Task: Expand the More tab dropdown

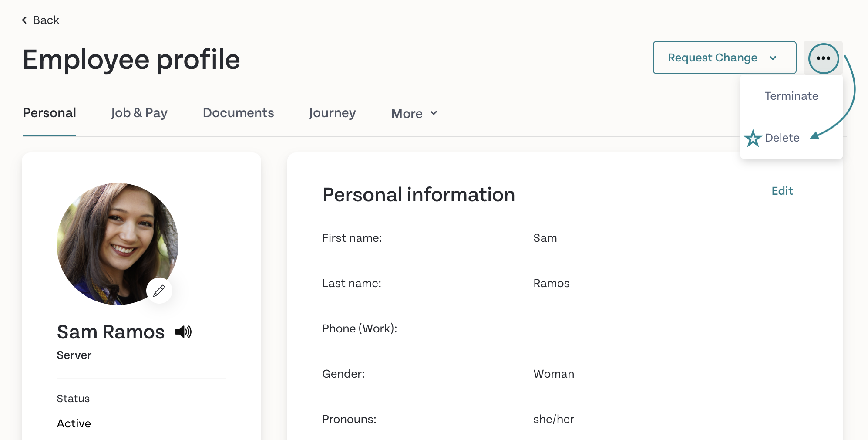Action: 414,114
